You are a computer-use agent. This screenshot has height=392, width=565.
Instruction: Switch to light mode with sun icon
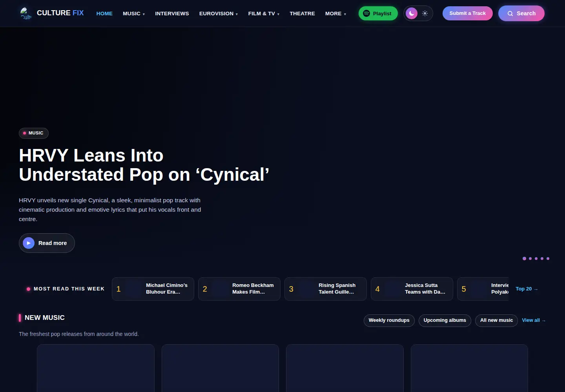(x=425, y=13)
